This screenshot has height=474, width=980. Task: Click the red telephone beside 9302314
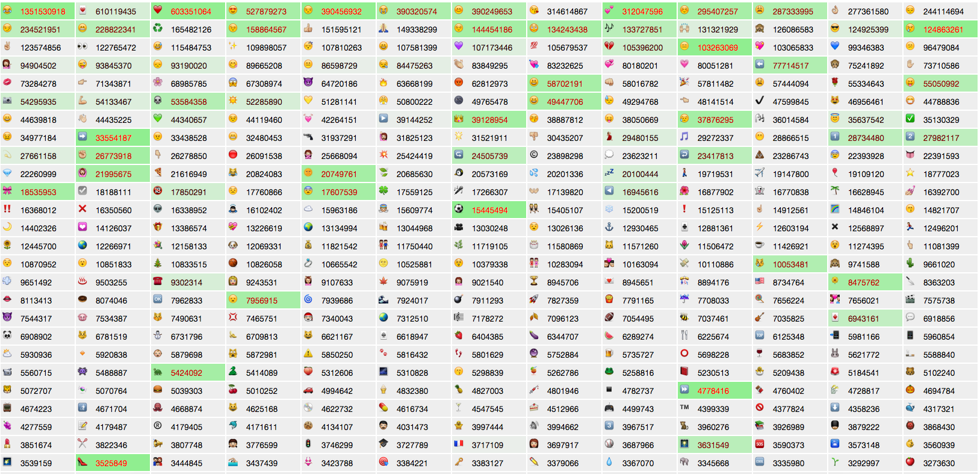[x=158, y=281]
